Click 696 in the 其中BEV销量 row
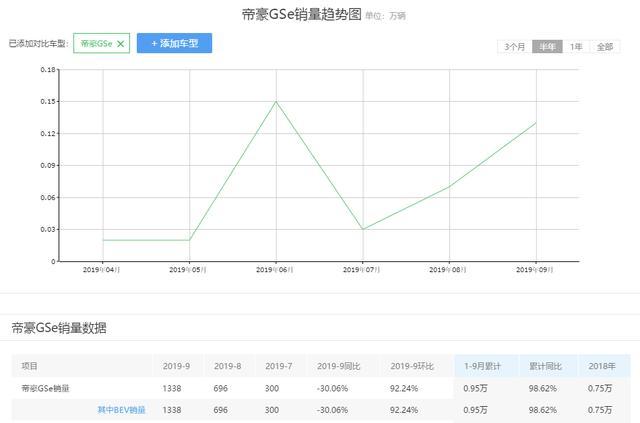Viewport: 640px width, 423px height. point(220,410)
